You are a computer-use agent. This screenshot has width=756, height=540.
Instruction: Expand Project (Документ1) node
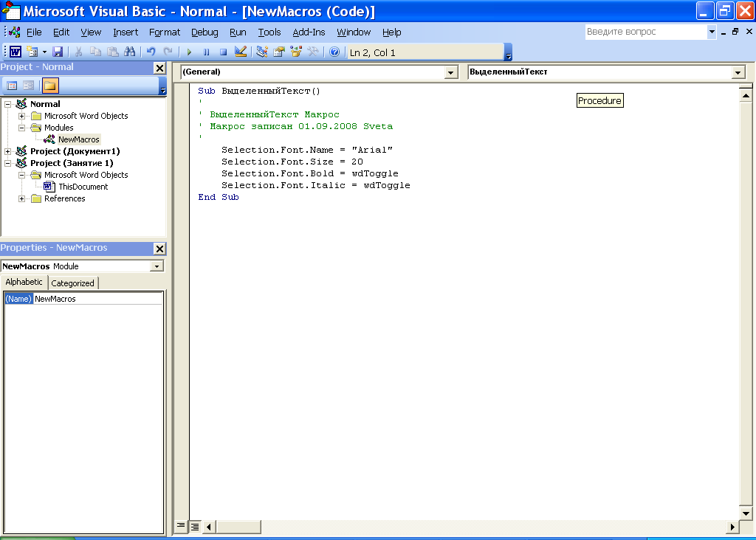tap(7, 151)
